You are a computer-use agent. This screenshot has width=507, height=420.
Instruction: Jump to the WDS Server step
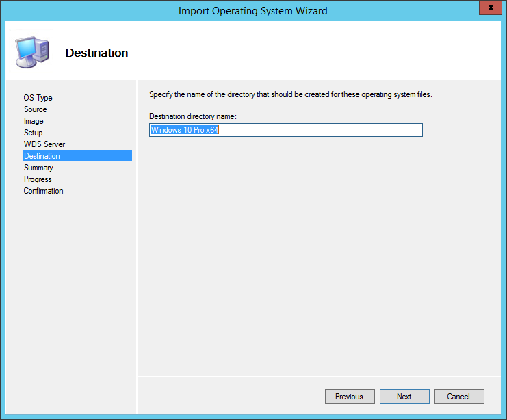44,144
